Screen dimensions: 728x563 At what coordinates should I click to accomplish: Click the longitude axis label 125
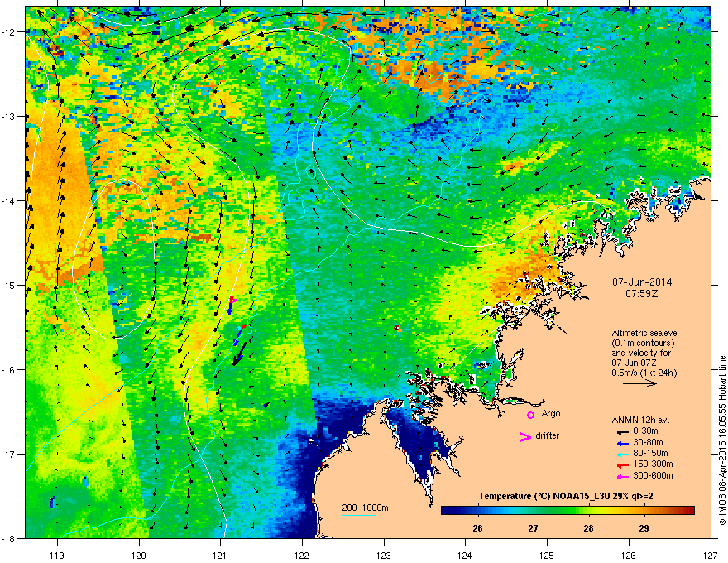click(547, 555)
